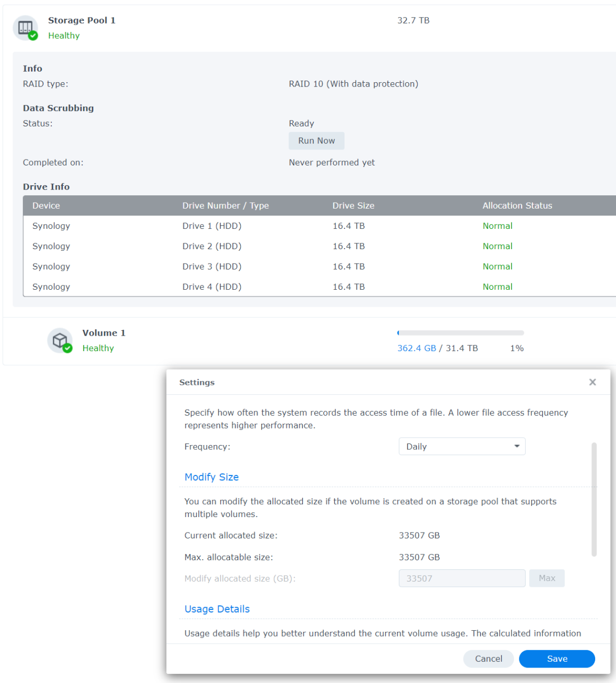Viewport: 616px width, 683px height.
Task: Save the volume settings
Action: click(556, 659)
